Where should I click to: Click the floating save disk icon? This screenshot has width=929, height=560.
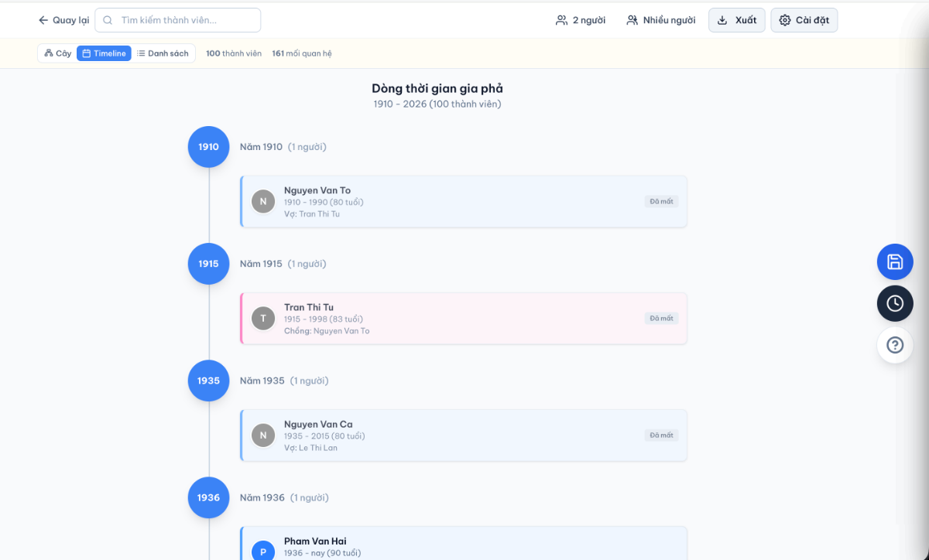coord(895,261)
